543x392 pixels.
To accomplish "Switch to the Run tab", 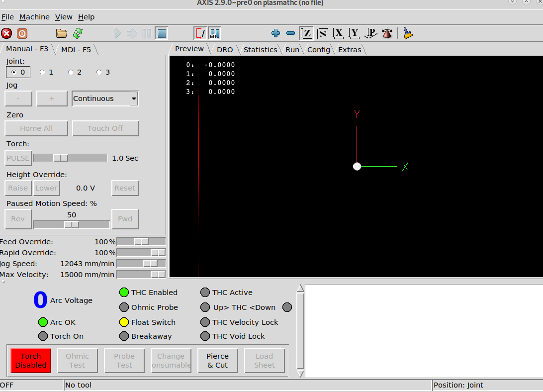I will point(292,50).
